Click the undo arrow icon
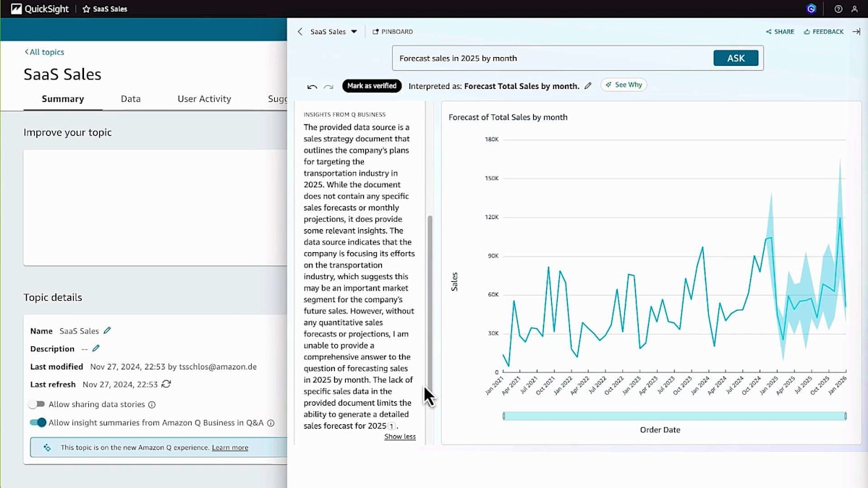 312,86
